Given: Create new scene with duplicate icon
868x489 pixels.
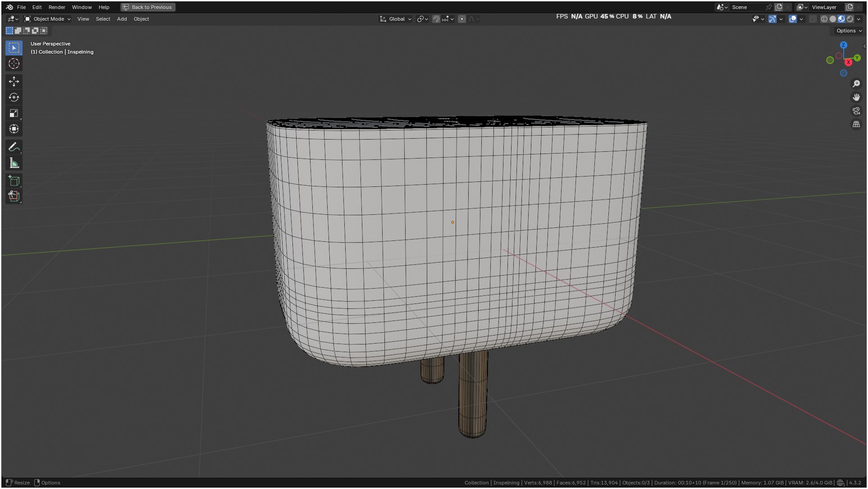Looking at the screenshot, I should pyautogui.click(x=779, y=7).
